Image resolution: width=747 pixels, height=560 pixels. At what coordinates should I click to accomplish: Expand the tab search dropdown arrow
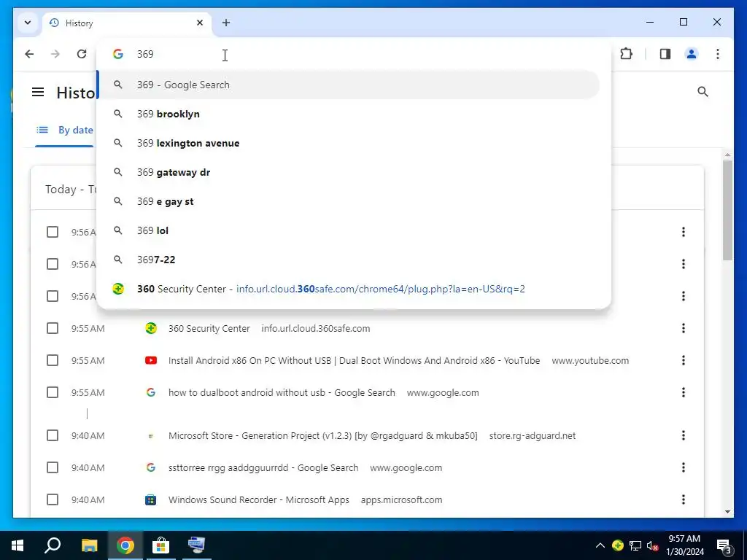pos(28,23)
